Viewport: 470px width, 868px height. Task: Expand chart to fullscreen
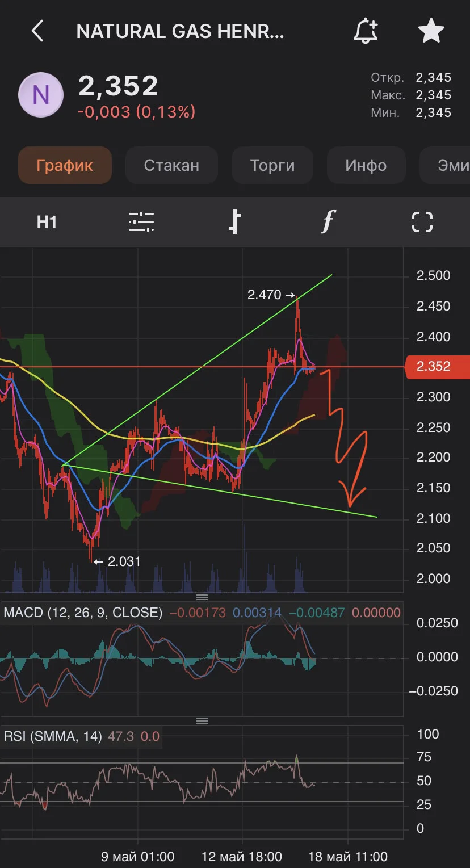point(422,222)
